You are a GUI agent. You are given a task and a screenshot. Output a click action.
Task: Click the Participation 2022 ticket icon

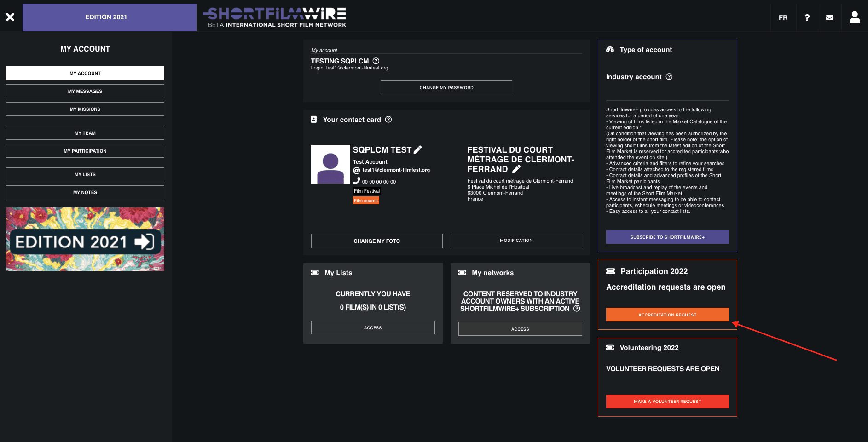click(610, 271)
